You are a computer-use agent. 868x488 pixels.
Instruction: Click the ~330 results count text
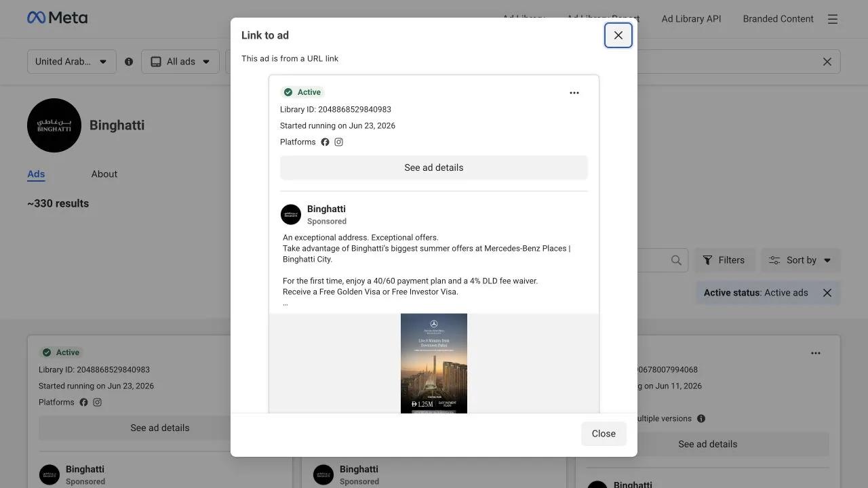click(58, 203)
